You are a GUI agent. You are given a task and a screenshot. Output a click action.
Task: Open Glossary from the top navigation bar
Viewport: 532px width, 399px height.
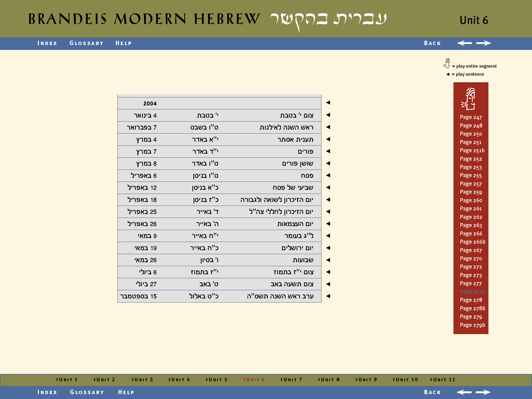(x=87, y=43)
